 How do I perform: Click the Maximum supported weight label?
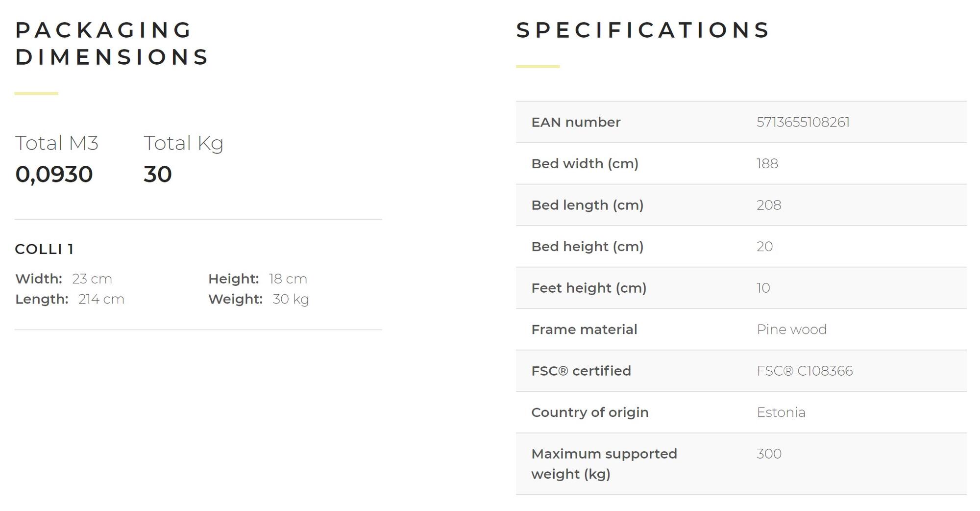click(x=604, y=463)
